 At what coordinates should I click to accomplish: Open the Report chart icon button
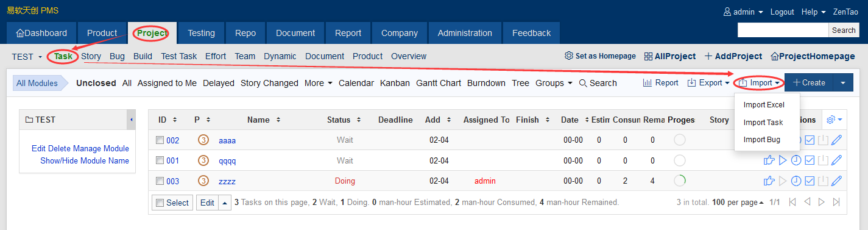(661, 83)
